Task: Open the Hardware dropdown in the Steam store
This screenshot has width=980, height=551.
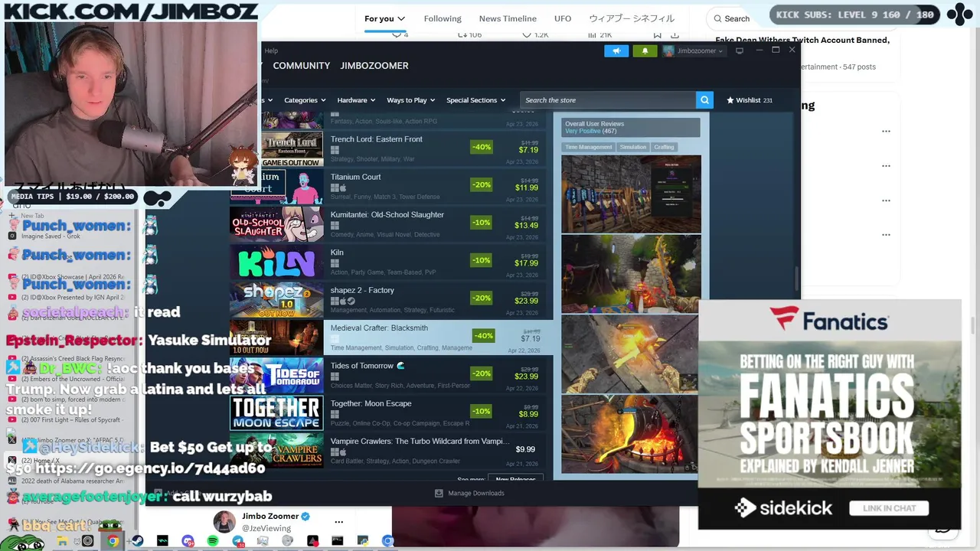Action: pos(356,100)
